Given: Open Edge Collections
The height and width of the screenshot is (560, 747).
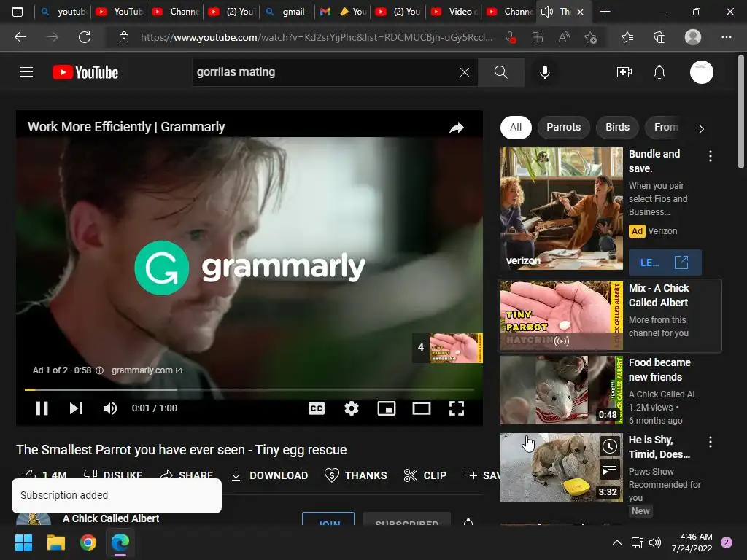Looking at the screenshot, I should click(659, 37).
